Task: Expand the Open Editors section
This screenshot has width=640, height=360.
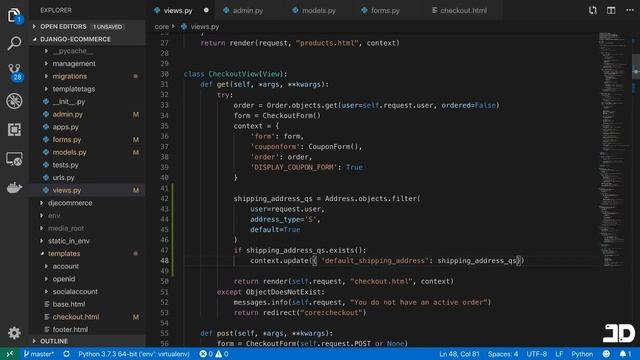Action: pos(88,27)
